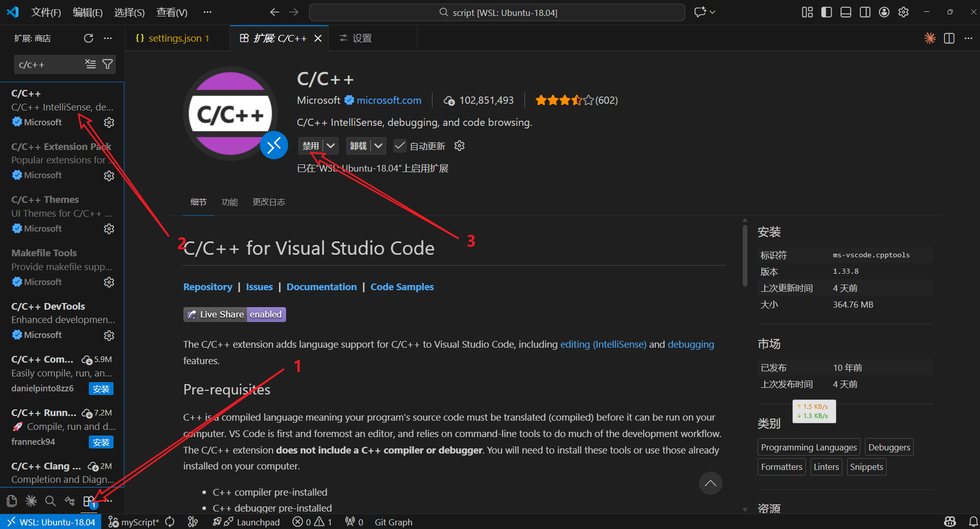This screenshot has height=529, width=980.
Task: Select the 功能 features tab
Action: click(230, 202)
